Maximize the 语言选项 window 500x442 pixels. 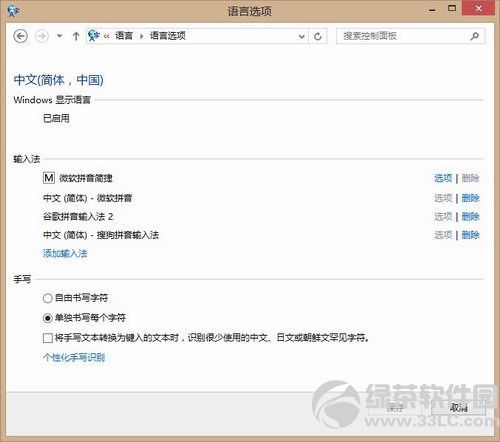(x=452, y=9)
